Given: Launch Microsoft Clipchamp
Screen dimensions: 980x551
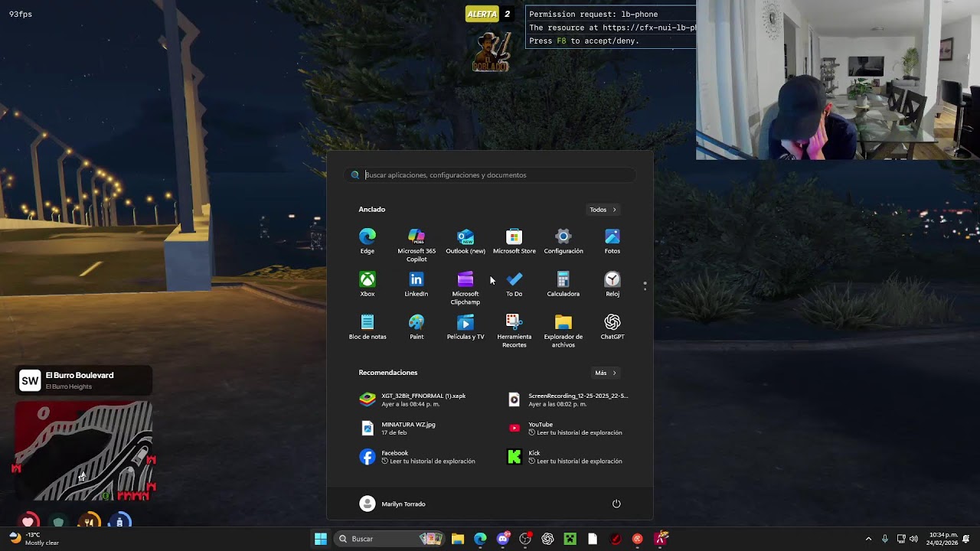Looking at the screenshot, I should [465, 288].
